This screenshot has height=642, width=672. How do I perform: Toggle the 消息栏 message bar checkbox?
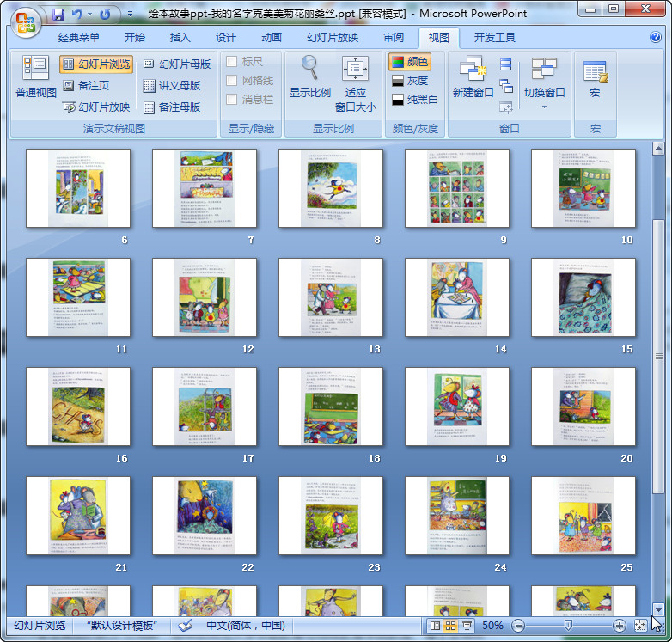[231, 100]
